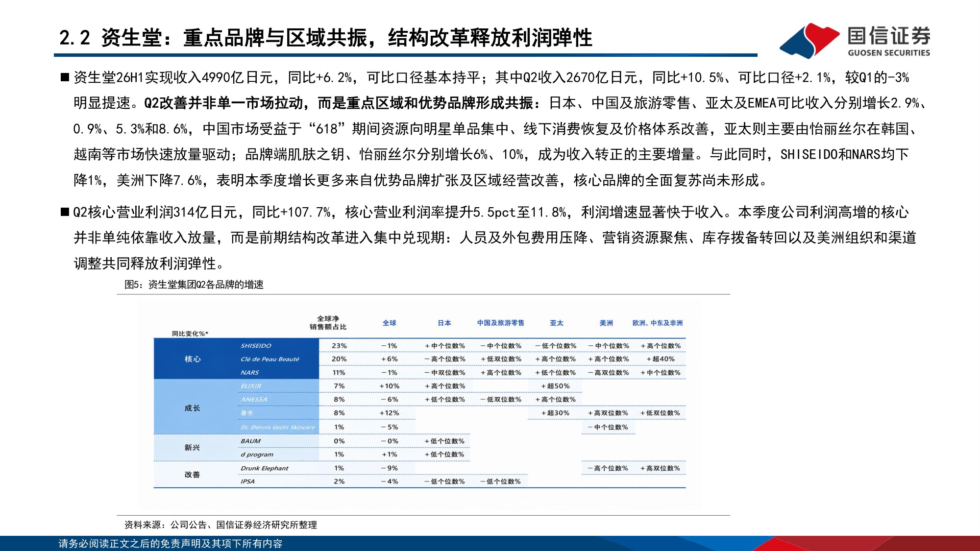Select the '-9%' cell for Drunk Elephant
This screenshot has width=980, height=551.
pos(390,468)
